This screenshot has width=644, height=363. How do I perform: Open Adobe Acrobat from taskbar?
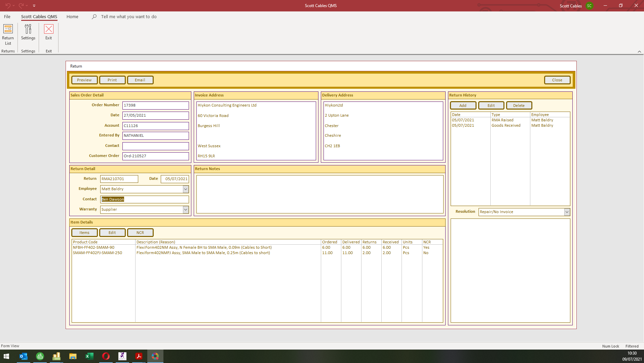click(x=139, y=356)
